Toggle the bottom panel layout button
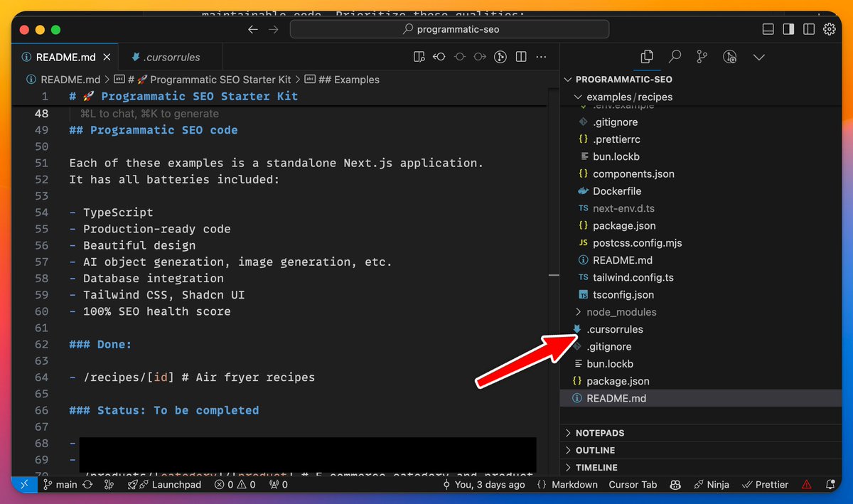 click(768, 29)
